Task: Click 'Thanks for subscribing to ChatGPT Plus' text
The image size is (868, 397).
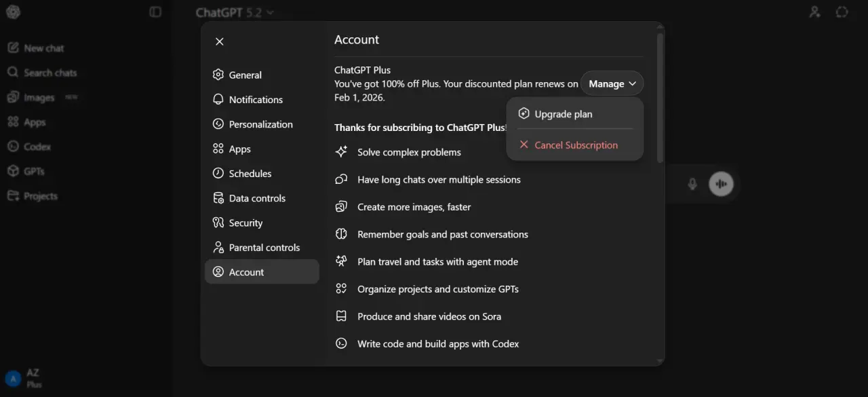Action: [420, 128]
